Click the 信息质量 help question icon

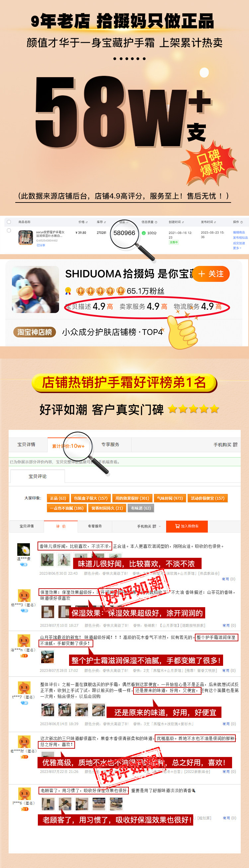[x=156, y=222]
